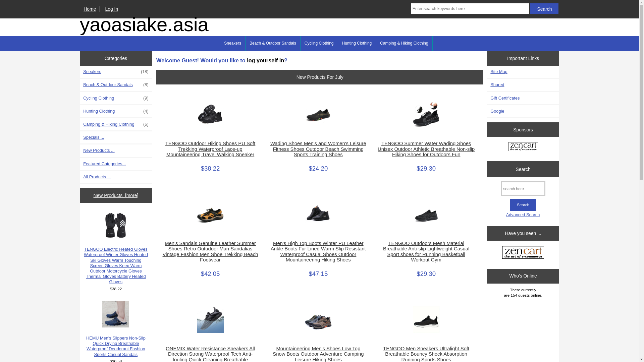Open TENGOO Men Sneakers Ultralight title link
The width and height of the screenshot is (644, 362).
pos(426,354)
